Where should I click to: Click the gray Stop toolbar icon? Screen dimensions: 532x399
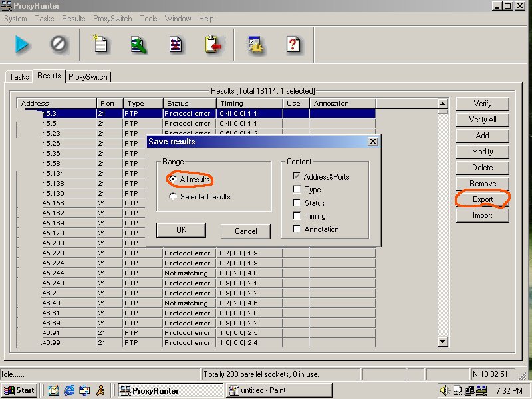59,45
